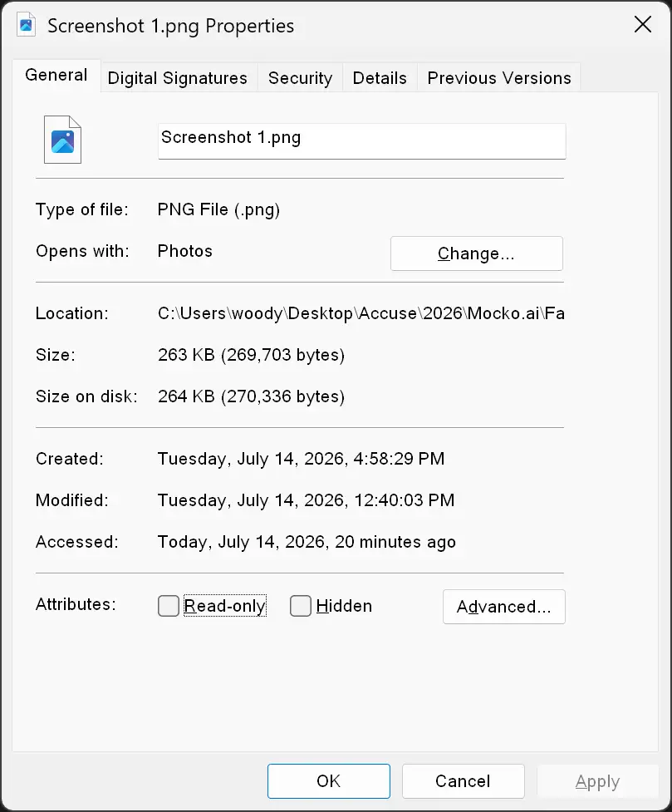Click the Screenshot 1.png filename field
Screen dimensions: 672x812
(362, 140)
